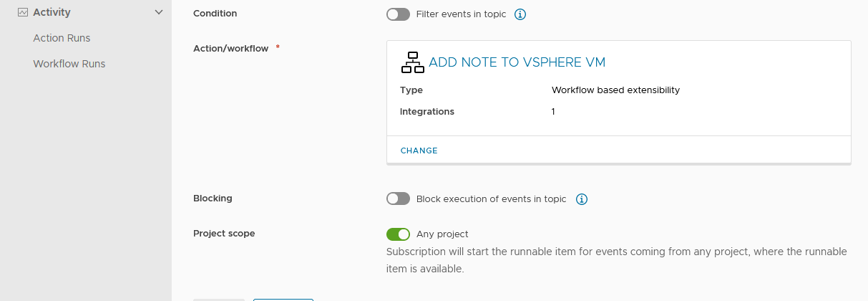Viewport: 868px width, 301px height.
Task: Click the workflow diagram icon
Action: coord(412,62)
